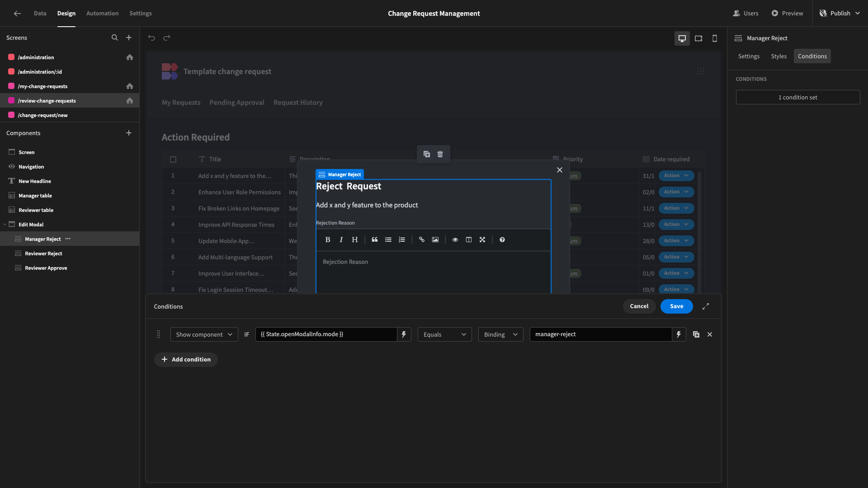Open the Equals operator dropdown
The width and height of the screenshot is (868, 488).
point(445,334)
